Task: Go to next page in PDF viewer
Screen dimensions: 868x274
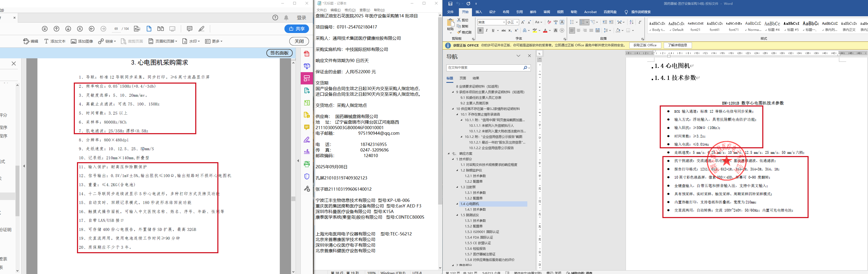Action: pyautogui.click(x=68, y=29)
